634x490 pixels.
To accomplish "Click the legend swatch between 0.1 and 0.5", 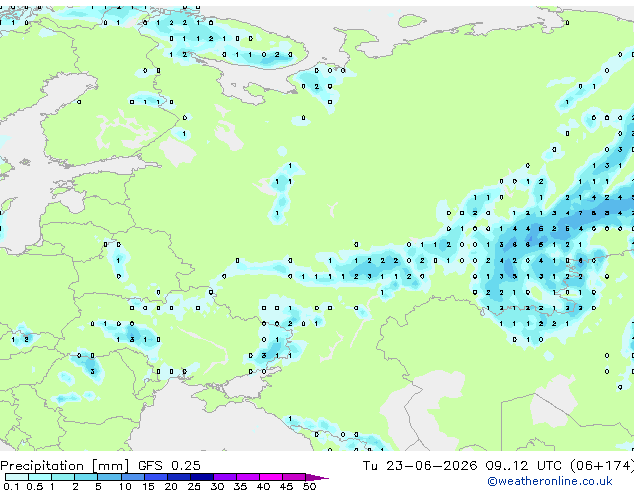I will (17, 477).
